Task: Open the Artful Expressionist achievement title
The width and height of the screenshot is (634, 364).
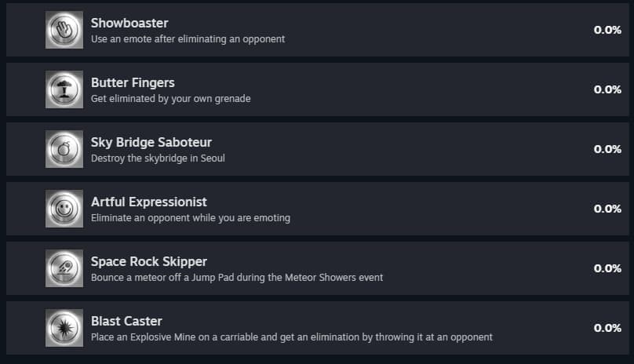Action: 149,202
